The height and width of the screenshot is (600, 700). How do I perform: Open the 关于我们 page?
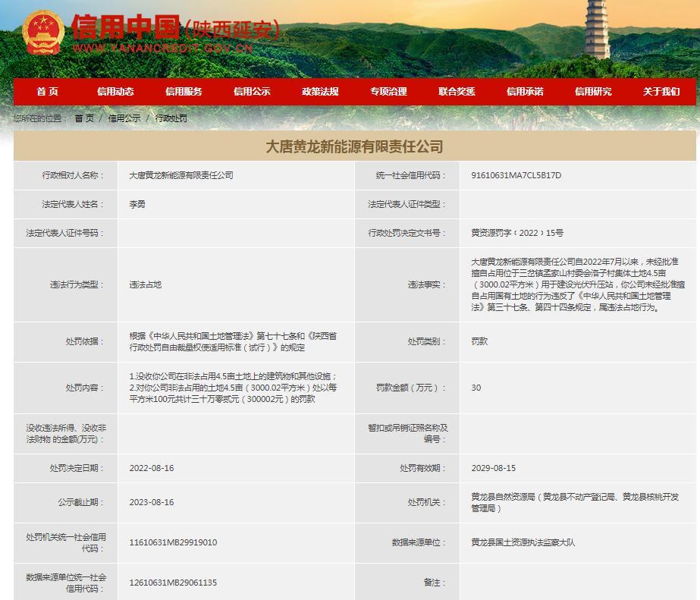(661, 92)
